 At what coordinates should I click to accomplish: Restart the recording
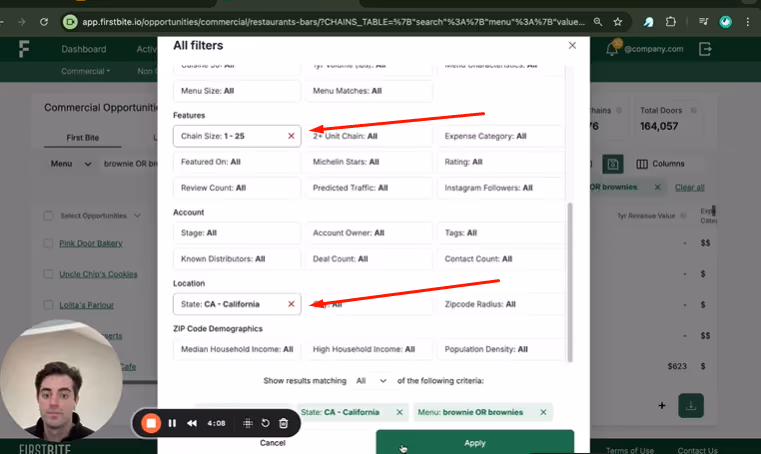pyautogui.click(x=265, y=423)
